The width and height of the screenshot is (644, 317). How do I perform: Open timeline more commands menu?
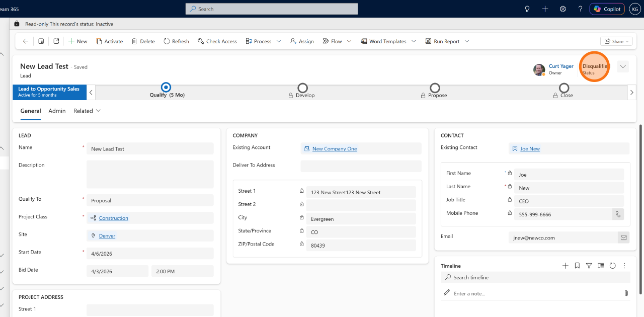pos(624,266)
